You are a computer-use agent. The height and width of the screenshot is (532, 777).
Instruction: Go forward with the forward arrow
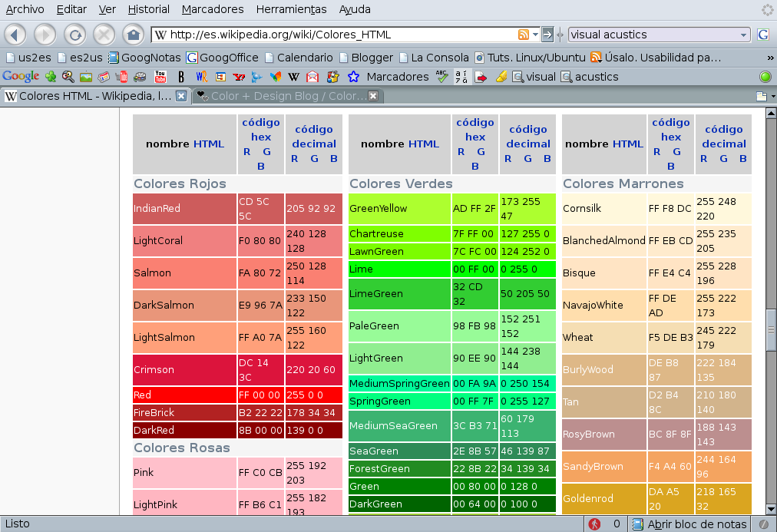click(x=45, y=35)
